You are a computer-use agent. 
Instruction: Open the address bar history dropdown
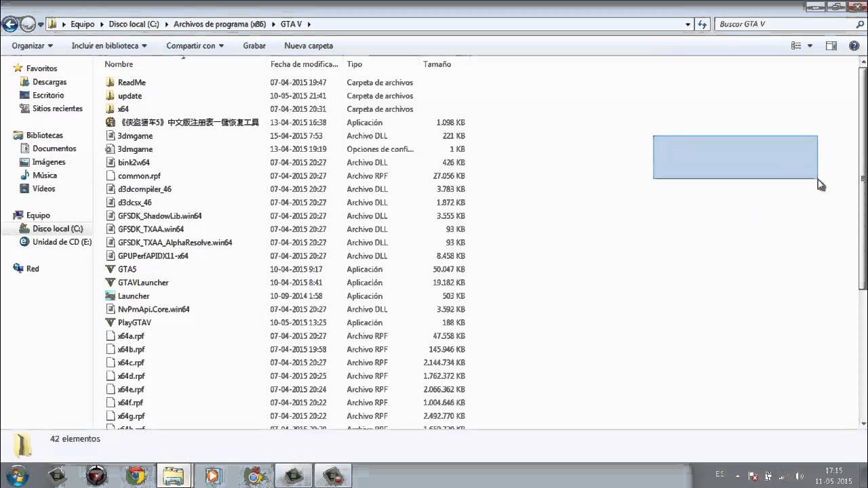688,24
